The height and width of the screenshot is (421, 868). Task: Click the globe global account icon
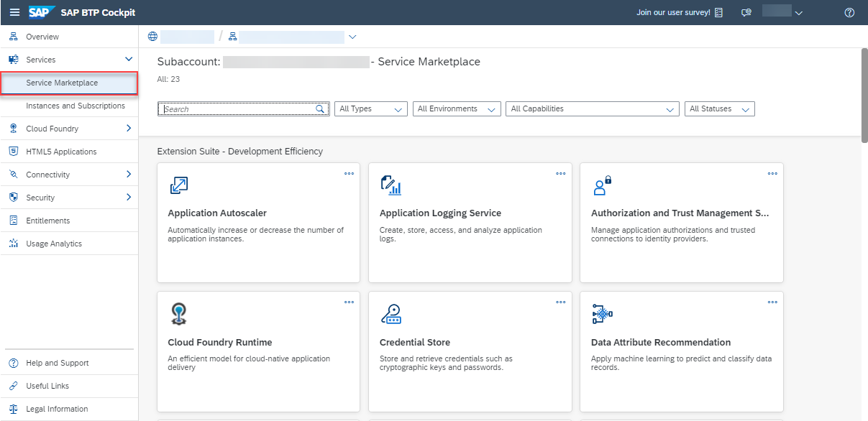(152, 37)
